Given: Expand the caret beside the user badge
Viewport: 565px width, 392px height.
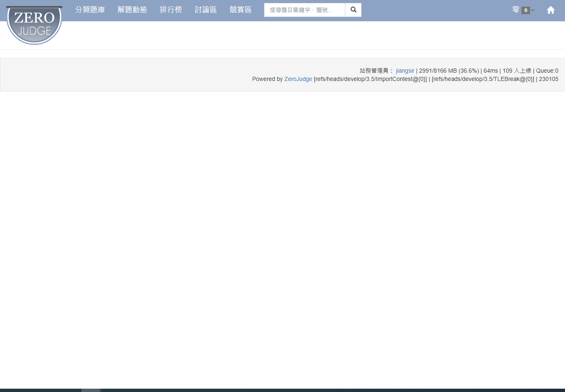Looking at the screenshot, I should tap(533, 10).
